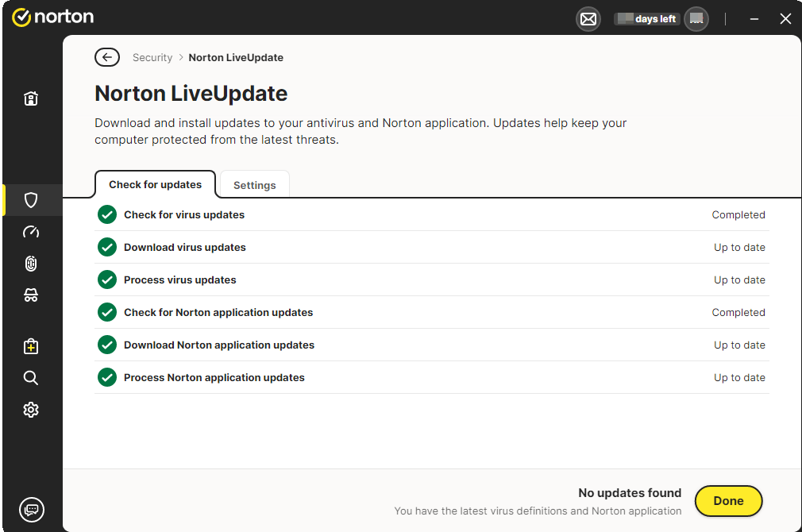Click the Norton LiveUpdate breadcrumb text
Viewport: 802px width, 532px height.
pos(236,58)
